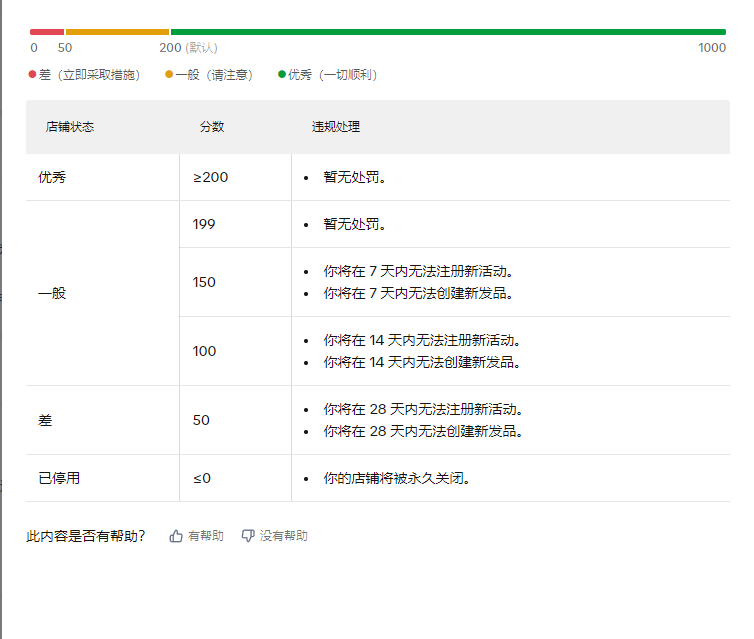Click 你将在 14 天内无法注册新活动 text
The height and width of the screenshot is (639, 754).
point(422,340)
